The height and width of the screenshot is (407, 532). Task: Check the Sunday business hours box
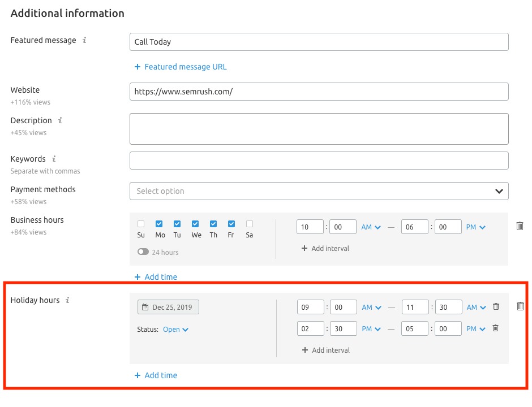pyautogui.click(x=141, y=224)
